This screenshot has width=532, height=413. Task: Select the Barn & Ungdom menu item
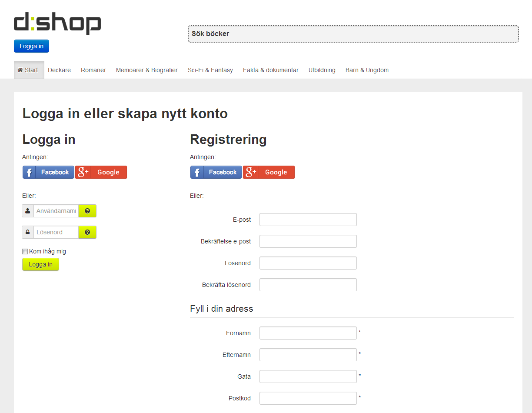pyautogui.click(x=367, y=70)
